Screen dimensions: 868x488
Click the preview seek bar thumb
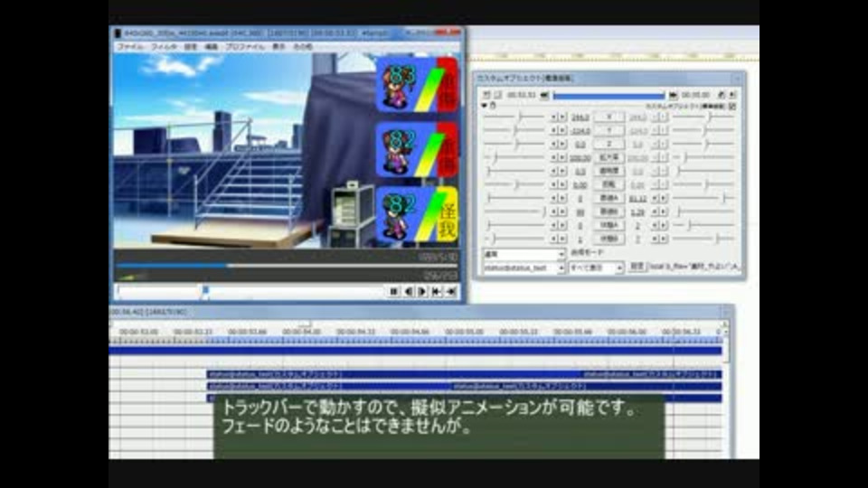pos(205,291)
